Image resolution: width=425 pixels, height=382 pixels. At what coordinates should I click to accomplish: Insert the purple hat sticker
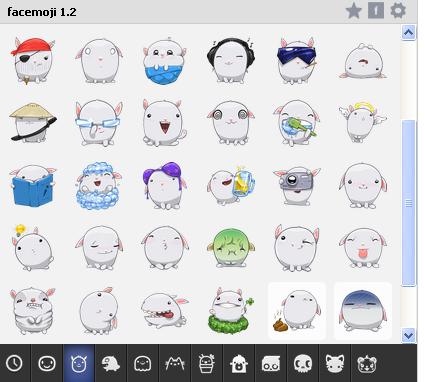[x=164, y=185]
